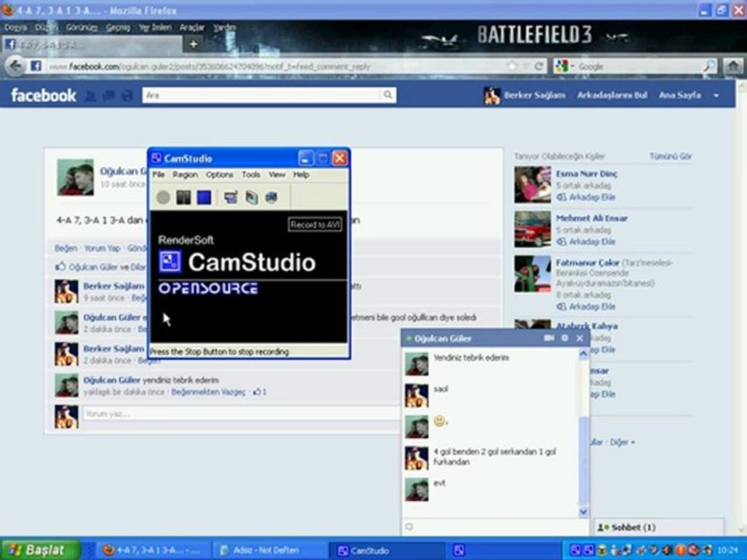Click the CamStudio Record button
This screenshot has height=560, width=747.
[163, 197]
